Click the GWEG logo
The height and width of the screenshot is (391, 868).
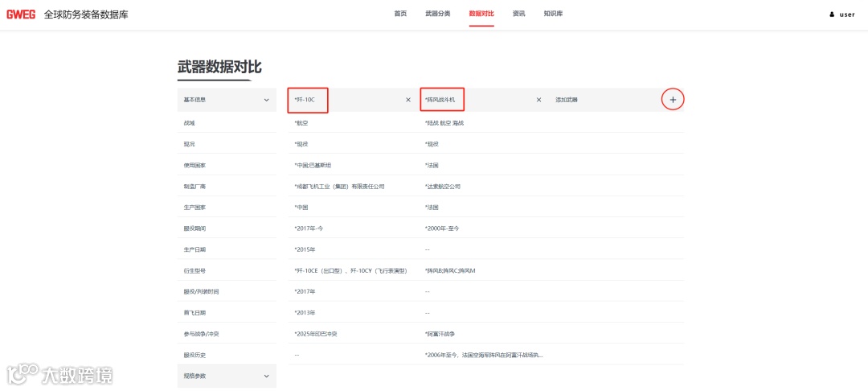tap(21, 14)
